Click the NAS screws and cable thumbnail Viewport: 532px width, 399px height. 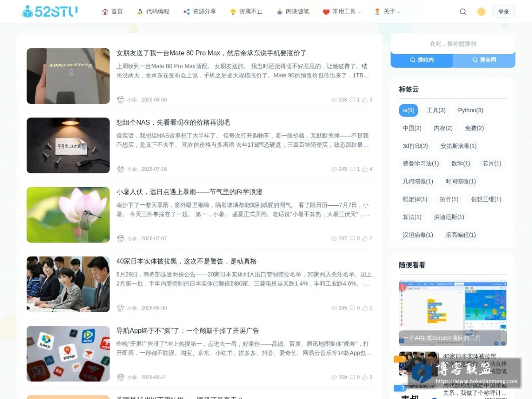click(x=68, y=145)
